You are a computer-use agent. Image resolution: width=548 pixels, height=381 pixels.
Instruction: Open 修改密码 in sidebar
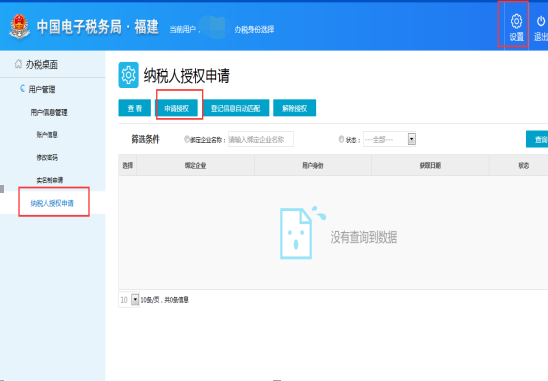click(47, 157)
